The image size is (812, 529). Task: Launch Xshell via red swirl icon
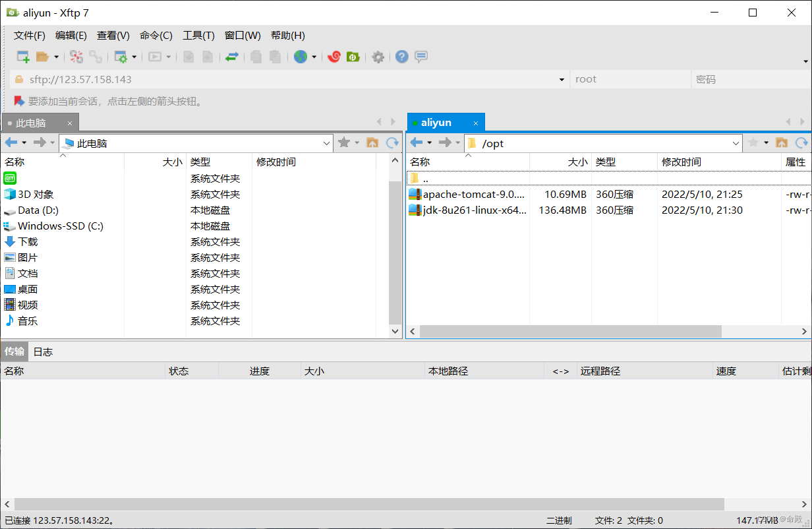click(x=334, y=57)
